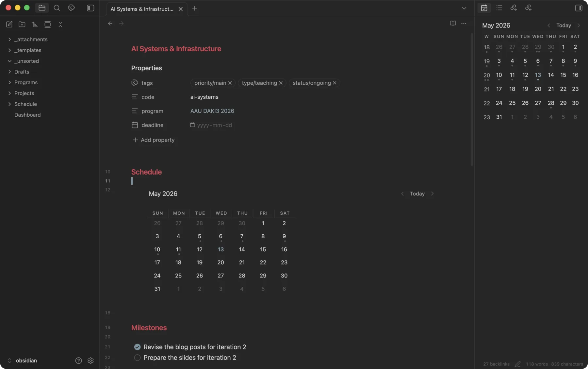
Task: Close the AI Systems & Infrastructure tab
Action: tap(181, 9)
